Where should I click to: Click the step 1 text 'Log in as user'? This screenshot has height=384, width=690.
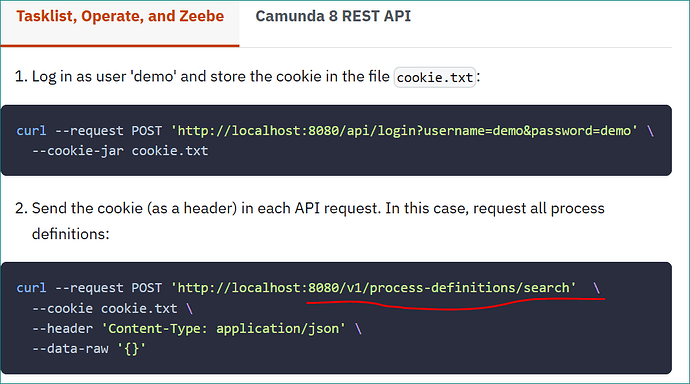tap(79, 77)
